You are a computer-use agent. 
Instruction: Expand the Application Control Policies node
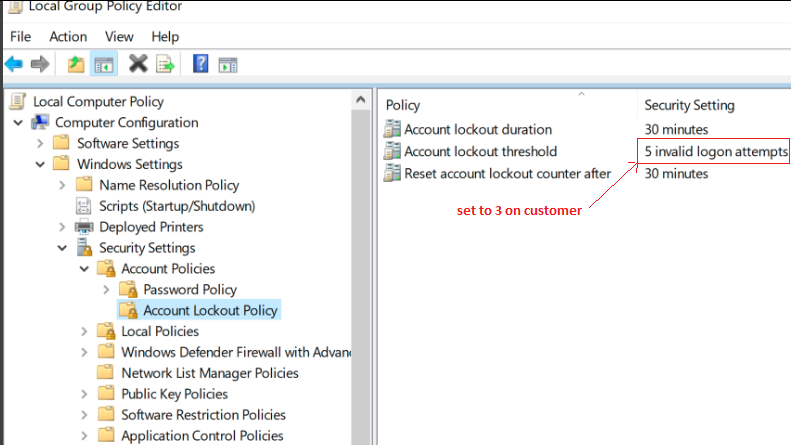tap(84, 436)
